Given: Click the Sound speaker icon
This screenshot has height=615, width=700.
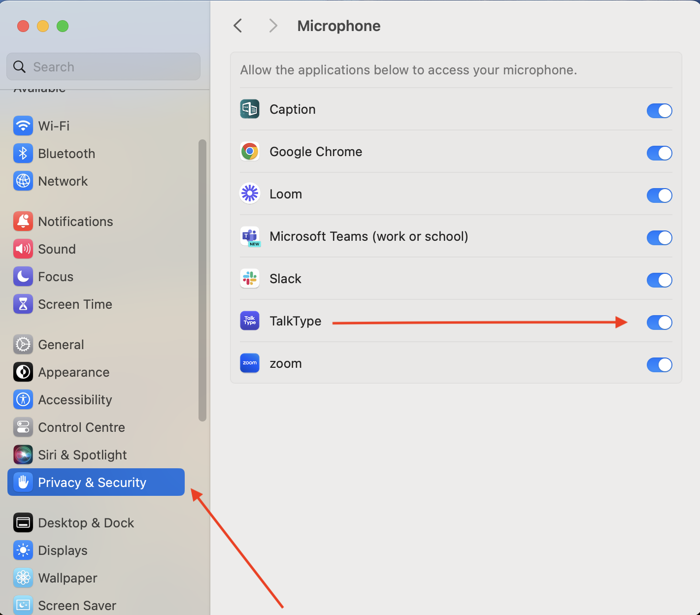Looking at the screenshot, I should (23, 249).
